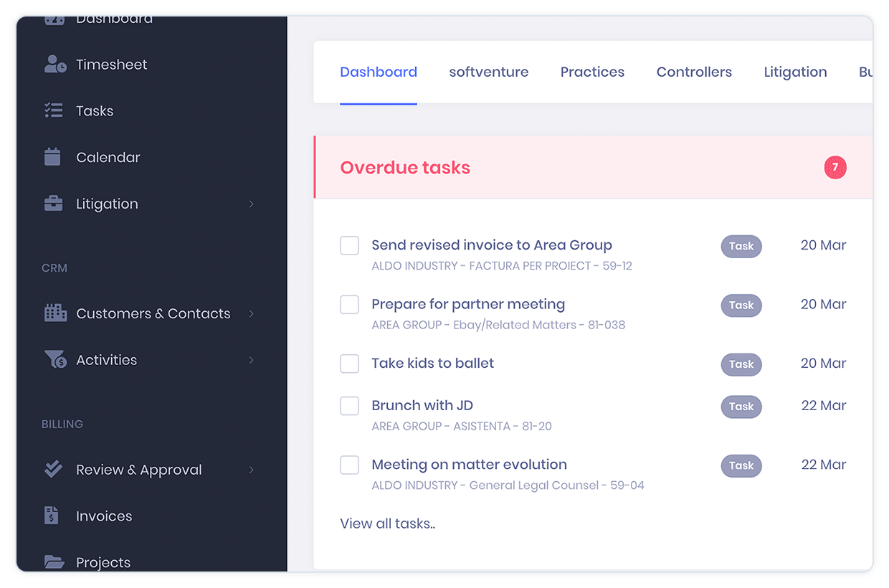Tick the Prepare for partner meeting checkbox
This screenshot has height=588, width=889.
click(x=349, y=304)
